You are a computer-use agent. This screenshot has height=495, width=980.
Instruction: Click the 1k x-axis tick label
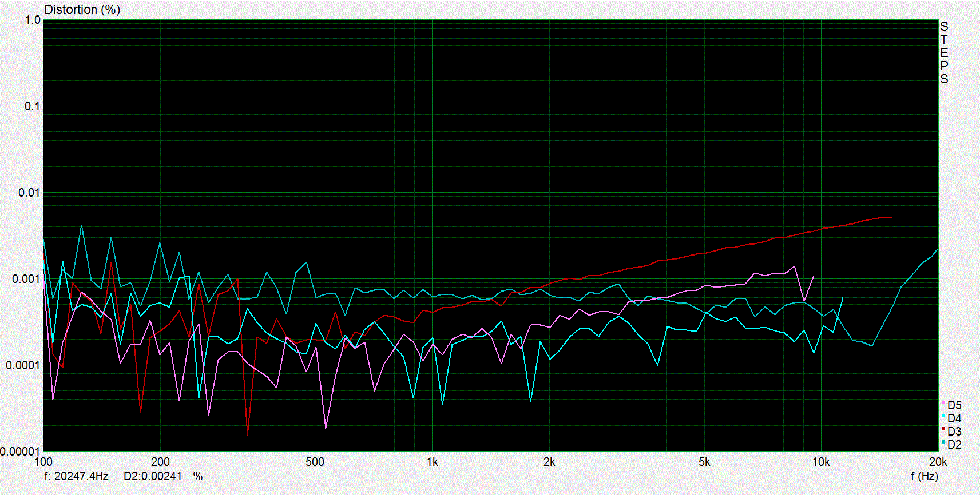(432, 462)
